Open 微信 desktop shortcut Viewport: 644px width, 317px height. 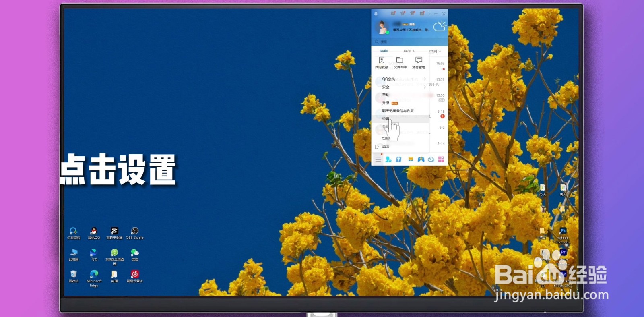pyautogui.click(x=135, y=255)
